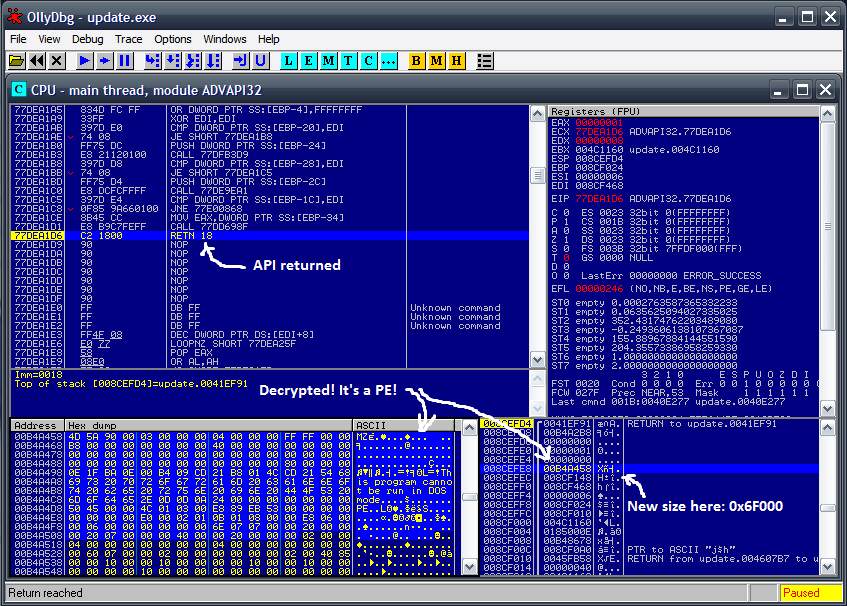
Task: Restart the program with the rewind icon
Action: point(37,61)
